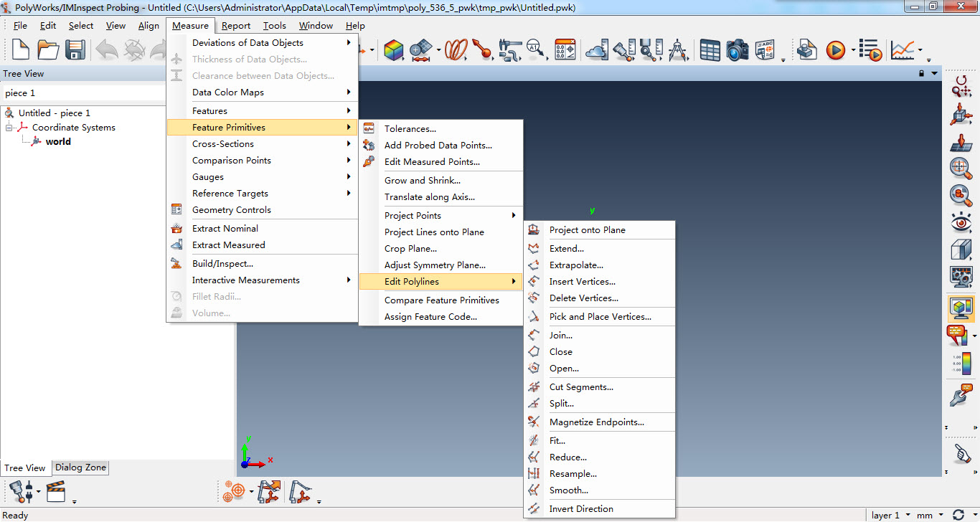Open the Tools menu
The image size is (980, 522).
click(274, 25)
